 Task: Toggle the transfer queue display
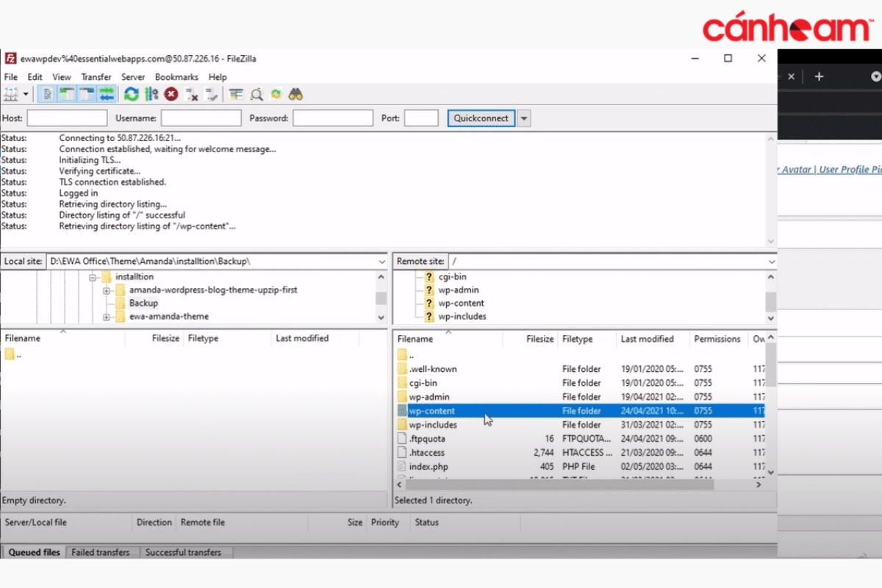pos(107,94)
